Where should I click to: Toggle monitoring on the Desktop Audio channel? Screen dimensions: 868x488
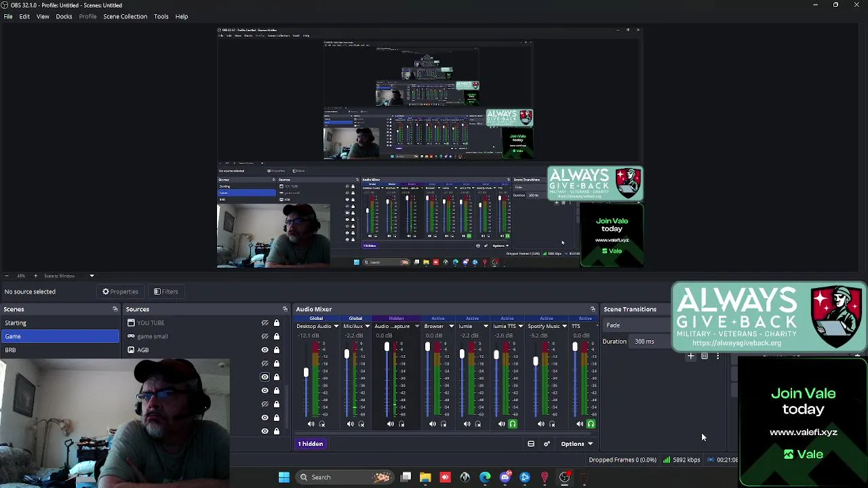[x=322, y=424]
